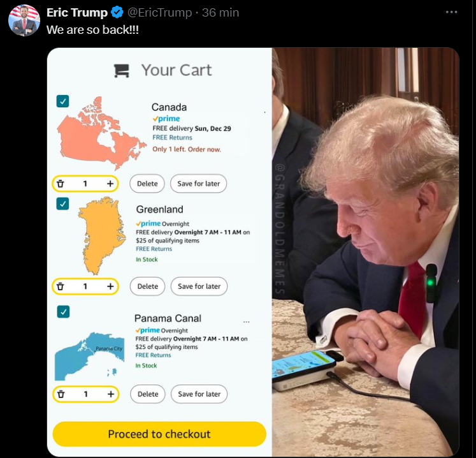Uncheck the Panama Canal item checkbox
The image size is (476, 458).
(63, 312)
